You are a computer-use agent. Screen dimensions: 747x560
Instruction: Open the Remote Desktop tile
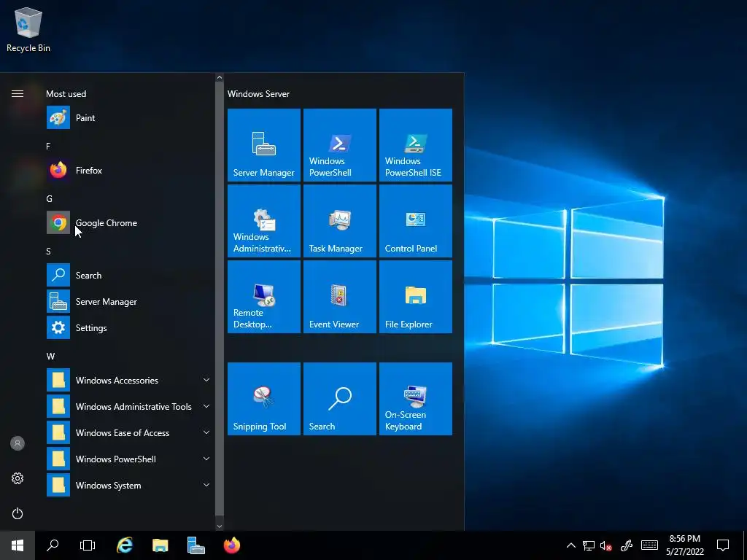[x=264, y=296]
